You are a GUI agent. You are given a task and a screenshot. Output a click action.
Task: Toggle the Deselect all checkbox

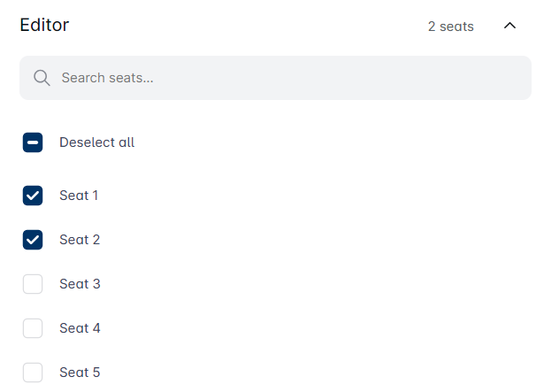pyautogui.click(x=33, y=142)
